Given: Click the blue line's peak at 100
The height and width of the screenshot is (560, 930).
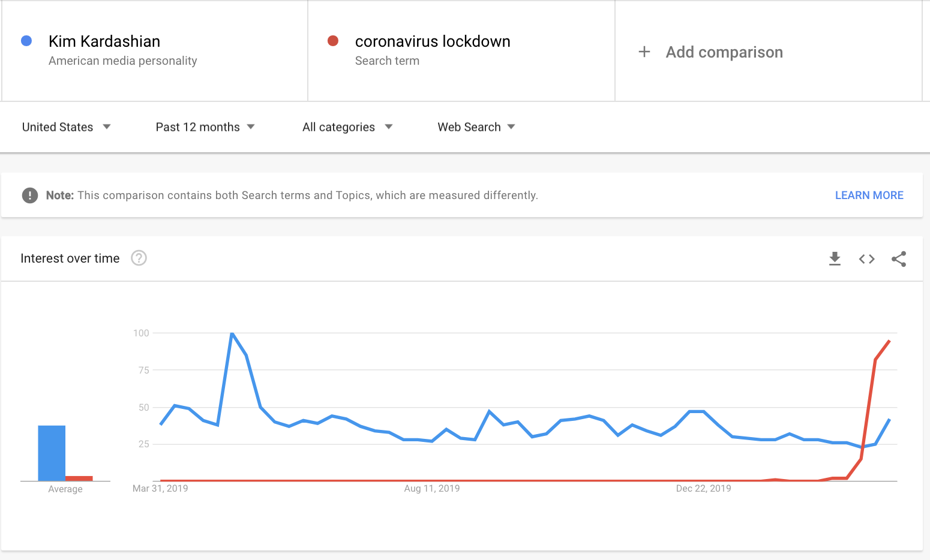Looking at the screenshot, I should click(232, 333).
